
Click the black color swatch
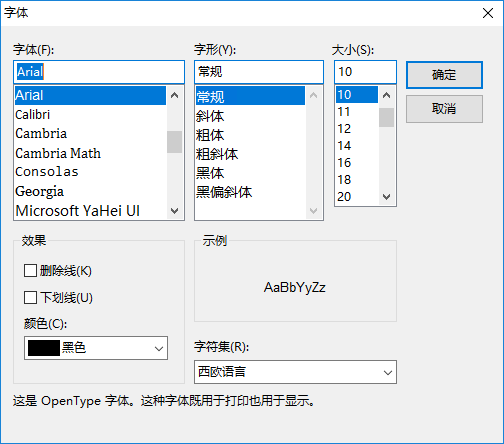44,348
